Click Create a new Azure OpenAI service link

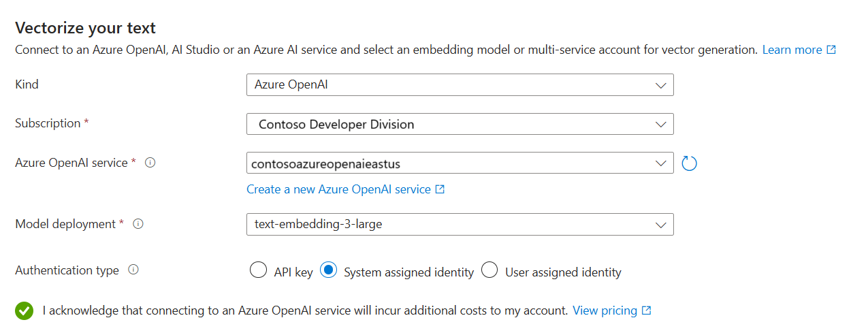[338, 189]
